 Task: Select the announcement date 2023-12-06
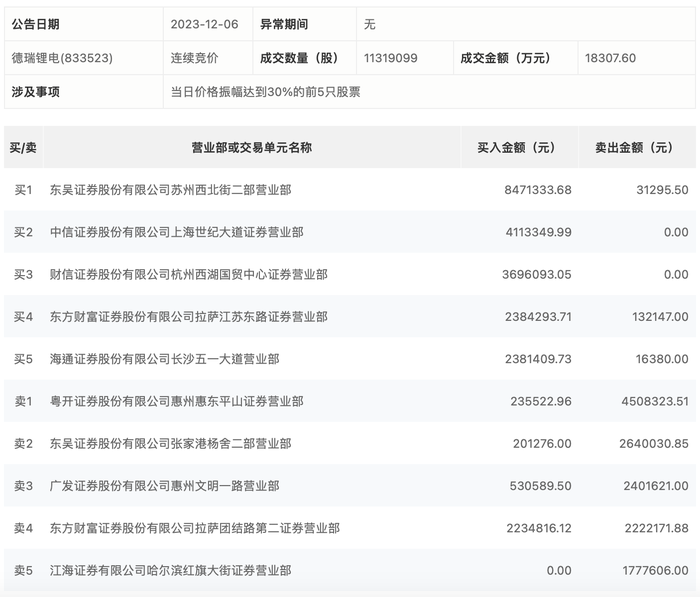[x=204, y=24]
